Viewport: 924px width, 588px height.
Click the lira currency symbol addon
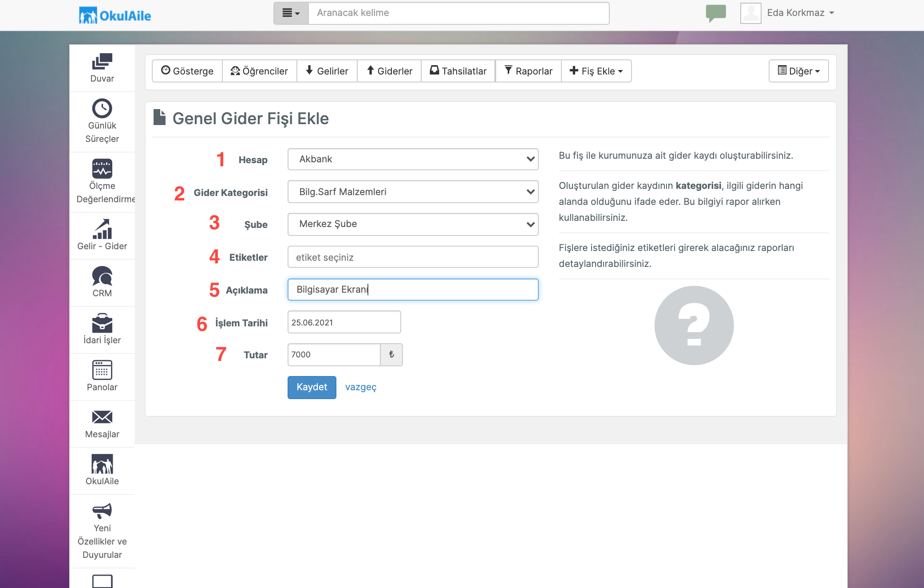[391, 354]
